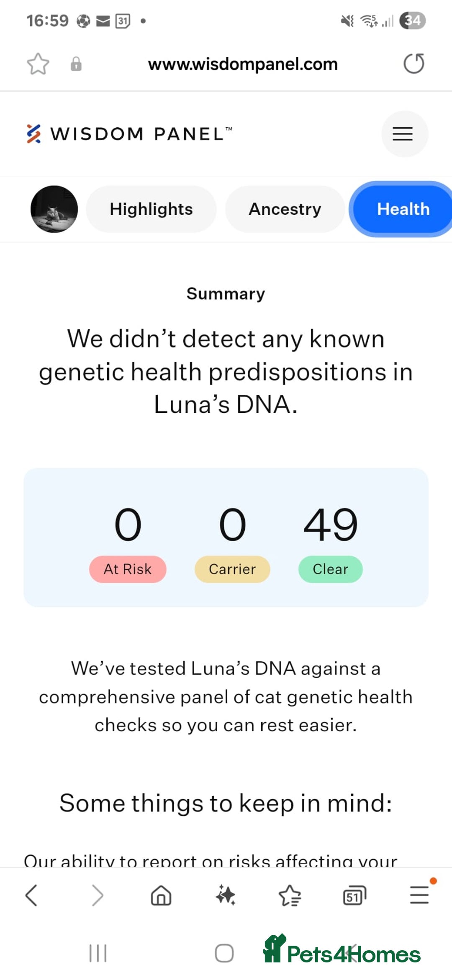The image size is (452, 980).
Task: Go forward with browser forward arrow
Action: coord(97,895)
